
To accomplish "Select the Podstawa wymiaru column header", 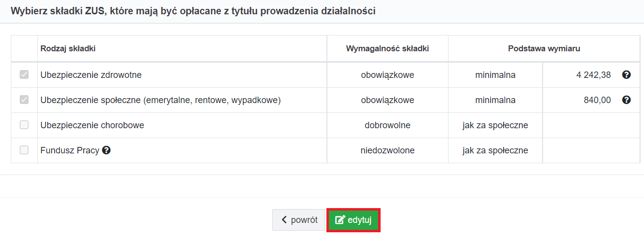I will click(544, 48).
